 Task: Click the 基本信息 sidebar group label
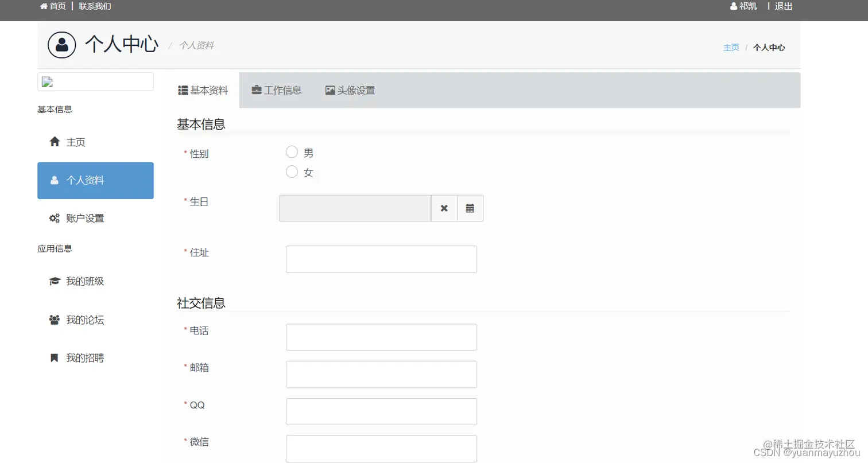[x=55, y=109]
